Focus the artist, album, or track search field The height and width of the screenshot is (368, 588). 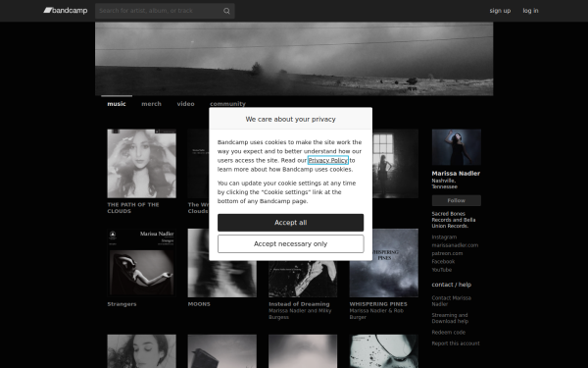[x=165, y=11]
